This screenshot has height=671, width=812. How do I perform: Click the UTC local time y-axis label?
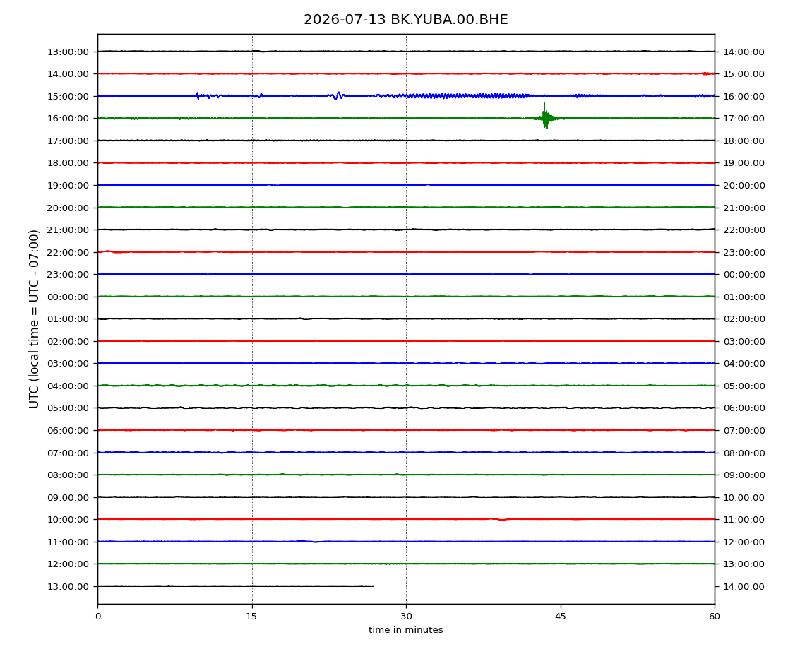pyautogui.click(x=34, y=319)
